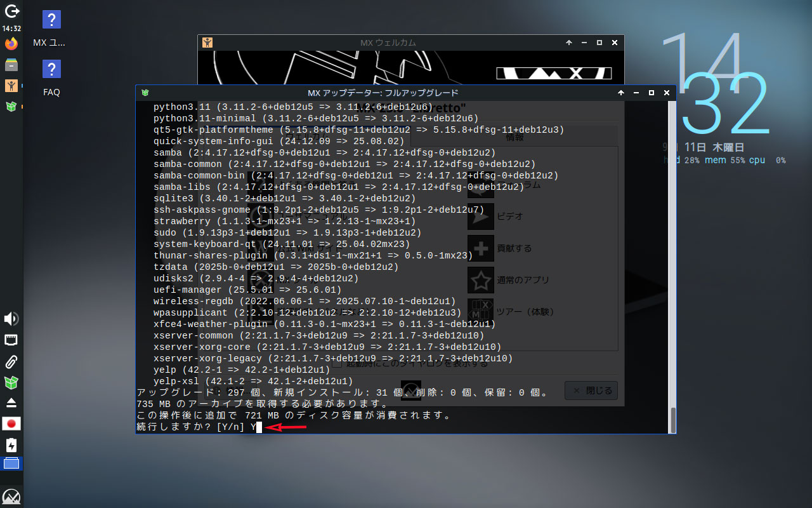Click the xserver-xorg-core line
The height and width of the screenshot is (508, 812).
327,347
